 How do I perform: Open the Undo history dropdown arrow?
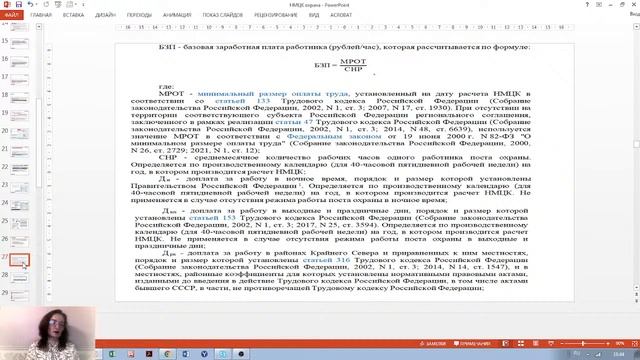[x=36, y=4]
